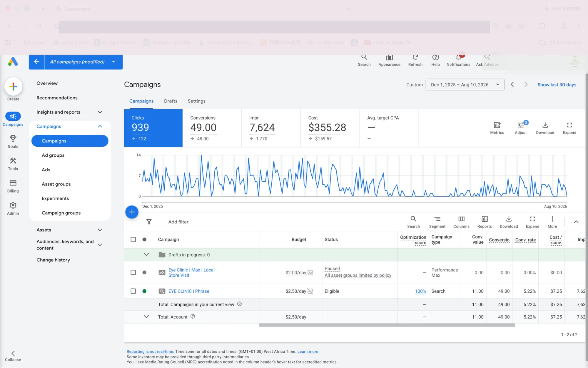The image size is (588, 368).
Task: Open Ad groups in the left menu
Action: tap(53, 155)
